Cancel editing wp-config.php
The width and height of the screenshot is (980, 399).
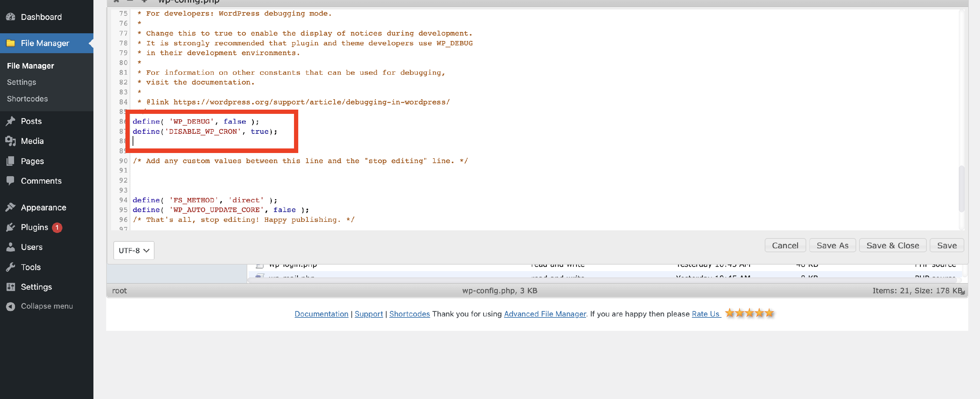pyautogui.click(x=785, y=245)
